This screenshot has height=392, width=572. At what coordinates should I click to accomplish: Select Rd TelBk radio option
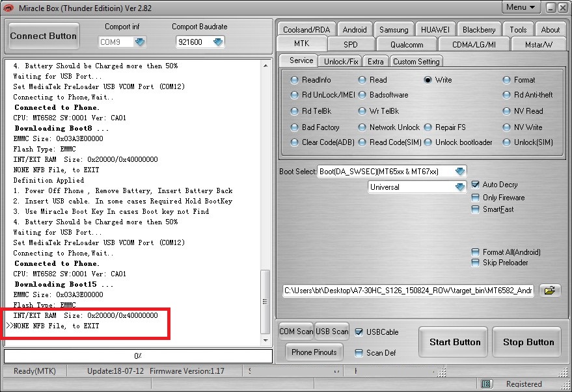pyautogui.click(x=294, y=111)
